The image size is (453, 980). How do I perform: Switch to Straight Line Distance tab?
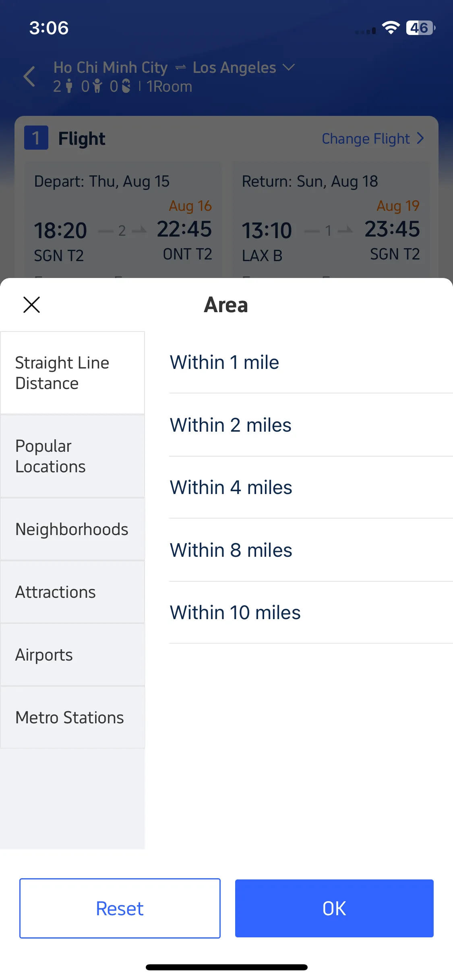(72, 373)
